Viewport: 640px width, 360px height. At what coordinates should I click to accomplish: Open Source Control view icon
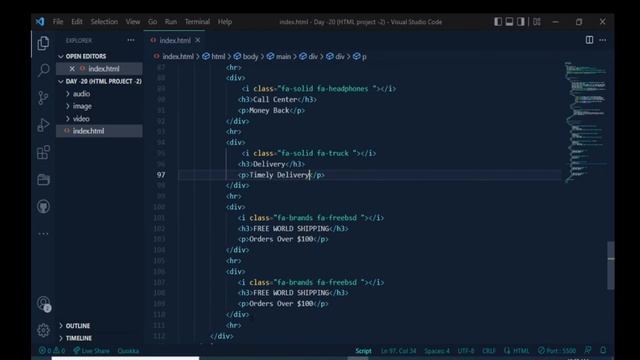coord(43,98)
